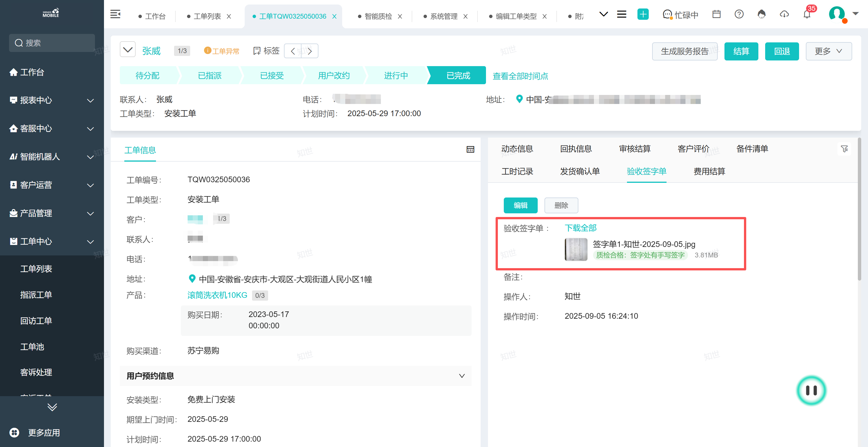Screen dimensions: 868x447
Task: Click the 编辑 button for signature form
Action: (520, 205)
